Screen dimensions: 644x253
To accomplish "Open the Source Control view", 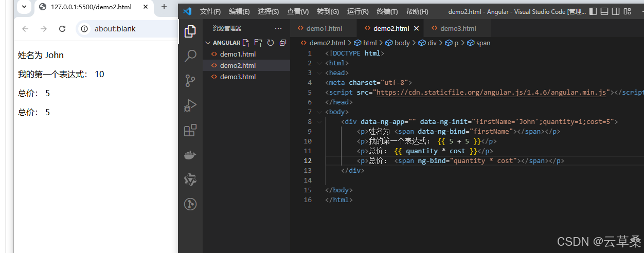I will [190, 81].
